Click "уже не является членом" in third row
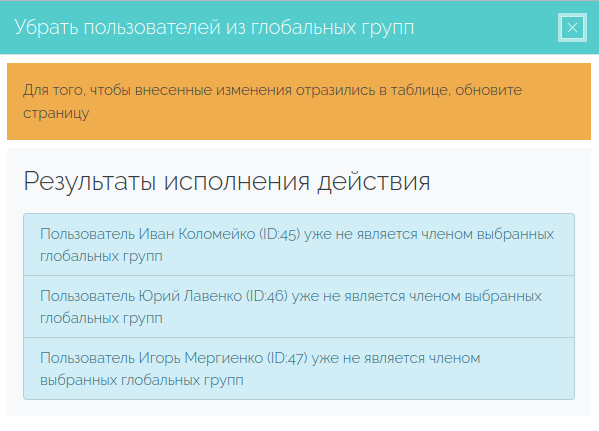The height and width of the screenshot is (431, 599). click(396, 358)
